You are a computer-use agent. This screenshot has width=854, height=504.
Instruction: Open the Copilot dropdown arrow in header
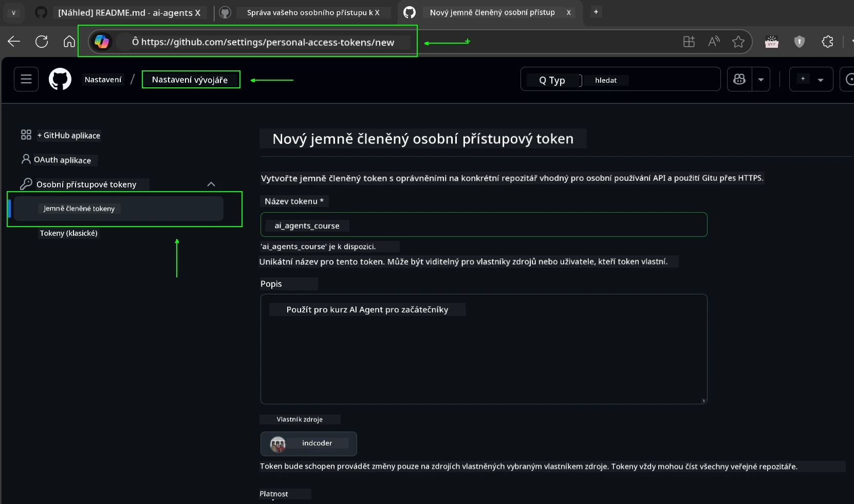[x=761, y=79]
